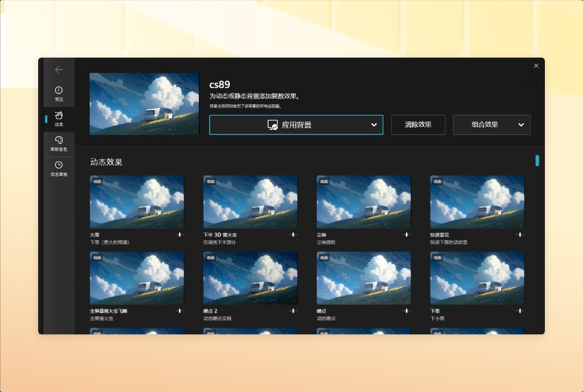
Task: Click the cs89 wallpaper preview thumbnail
Action: (144, 103)
